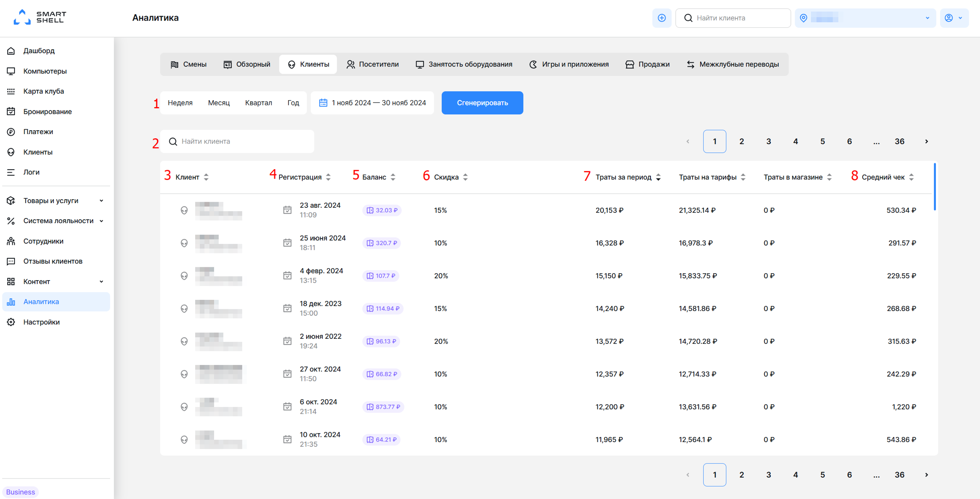The width and height of the screenshot is (980, 499).
Task: Focus the top Найти клиента search field
Action: 733,18
